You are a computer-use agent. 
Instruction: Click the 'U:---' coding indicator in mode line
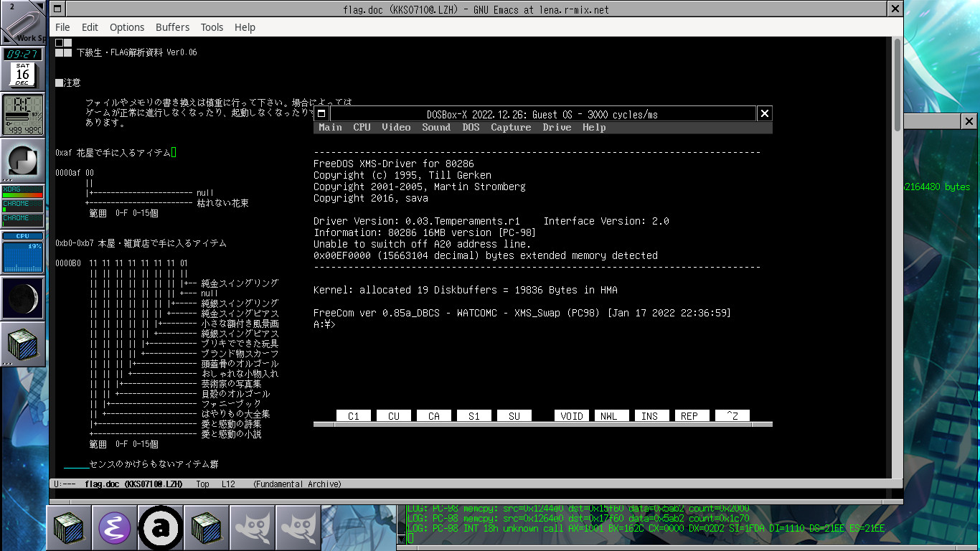click(65, 484)
